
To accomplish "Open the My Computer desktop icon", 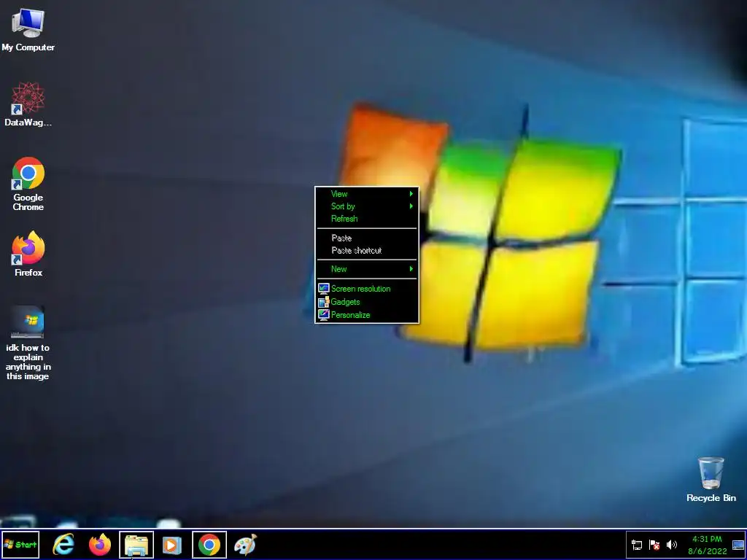I will (28, 29).
